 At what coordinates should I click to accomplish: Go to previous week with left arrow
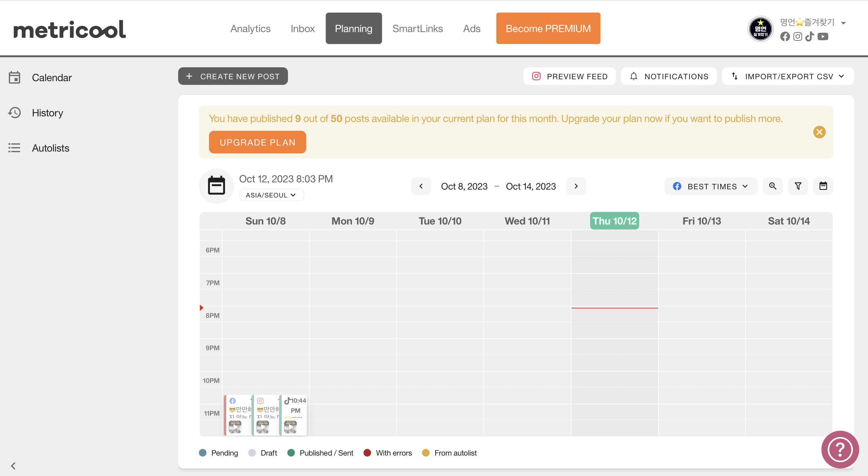coord(421,186)
